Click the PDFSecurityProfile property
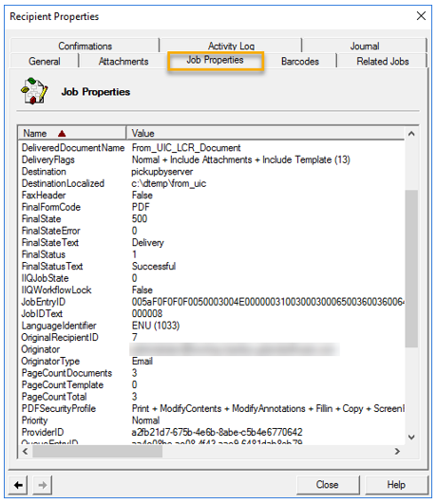Image resolution: width=437 pixels, height=504 pixels. point(59,409)
